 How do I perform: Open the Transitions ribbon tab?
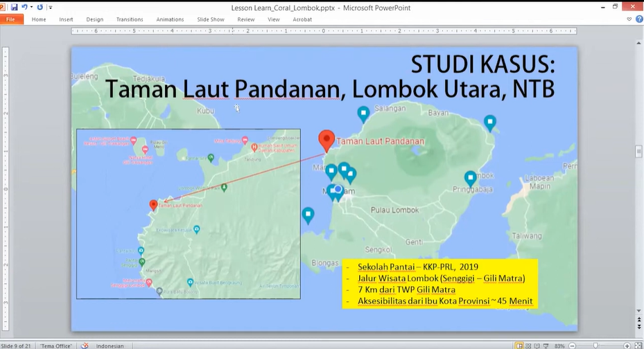[x=130, y=19]
